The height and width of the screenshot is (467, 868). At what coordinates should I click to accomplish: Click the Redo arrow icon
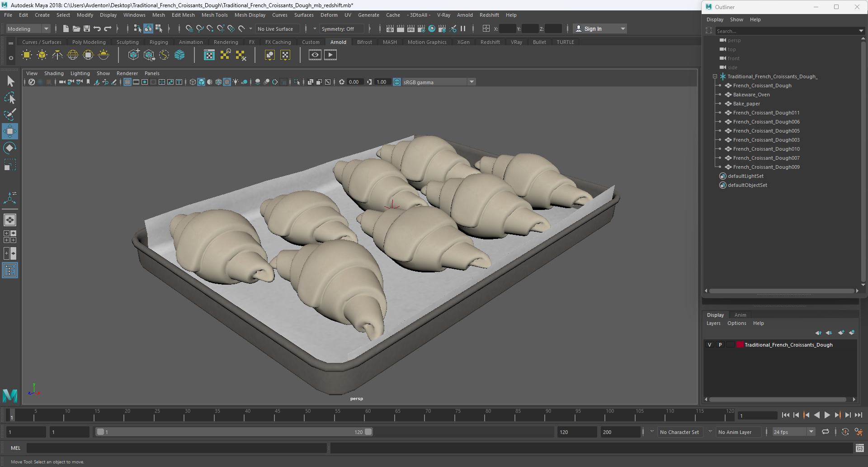point(108,29)
